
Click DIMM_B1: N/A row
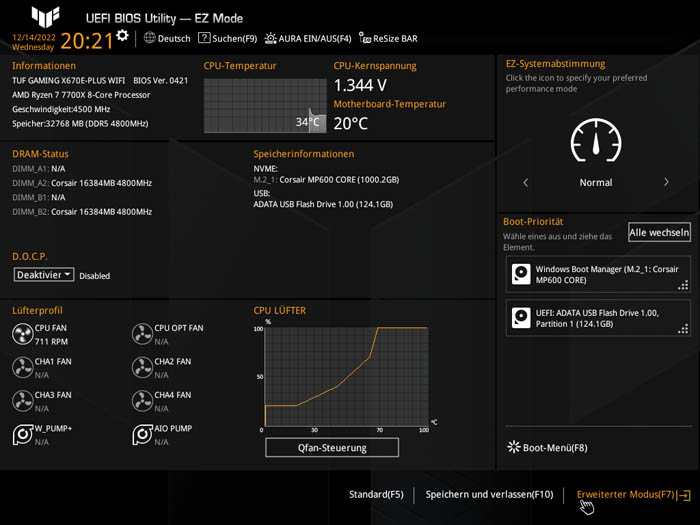(x=38, y=197)
